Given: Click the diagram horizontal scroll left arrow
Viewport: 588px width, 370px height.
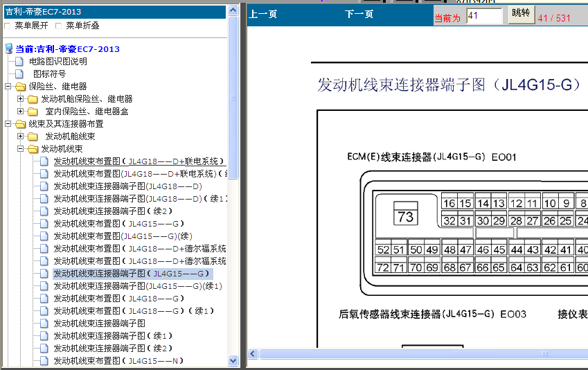Looking at the screenshot, I should point(253,354).
